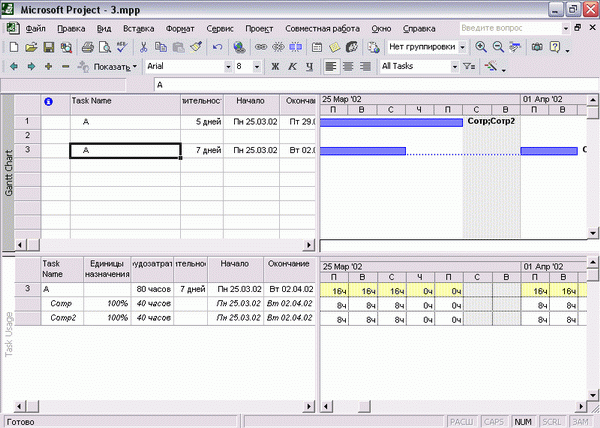Toggle AutoFilter funnel icon

click(x=469, y=67)
